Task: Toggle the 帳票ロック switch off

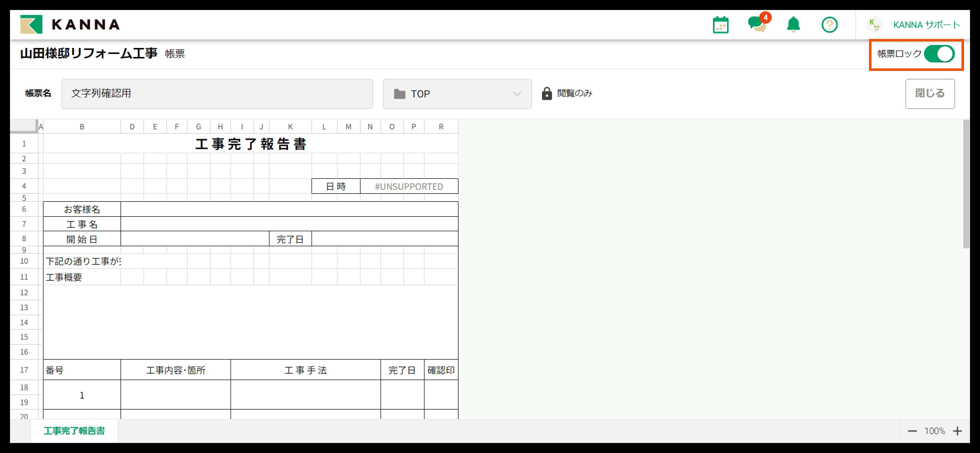Action: point(939,54)
